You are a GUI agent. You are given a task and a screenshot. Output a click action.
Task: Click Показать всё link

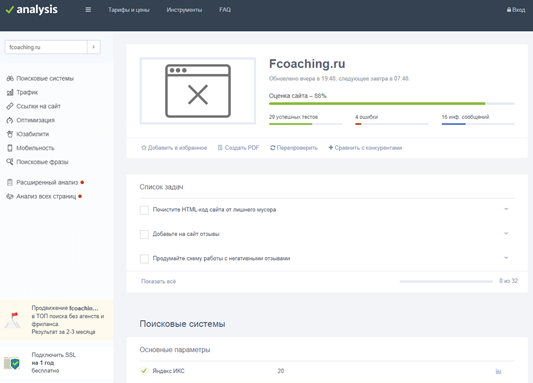[158, 281]
